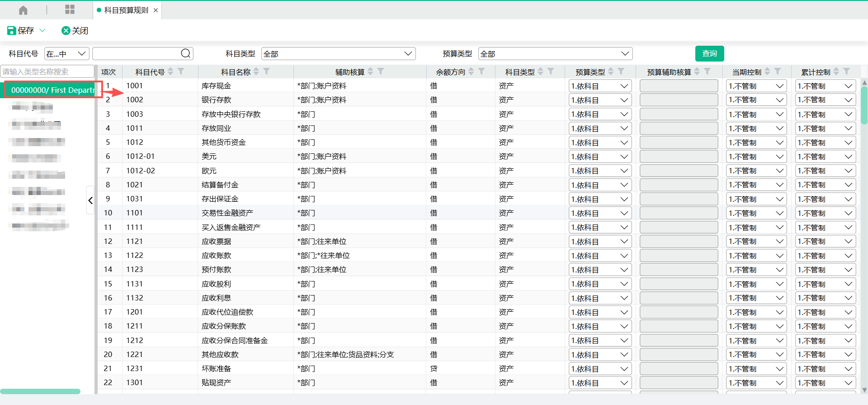
Task: Filter the 辅助核算 column using its funnel icon
Action: [381, 71]
